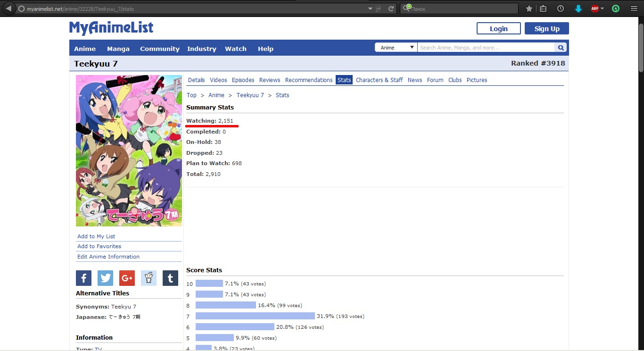644x351 pixels.
Task: Click the Login button
Action: pyautogui.click(x=498, y=29)
